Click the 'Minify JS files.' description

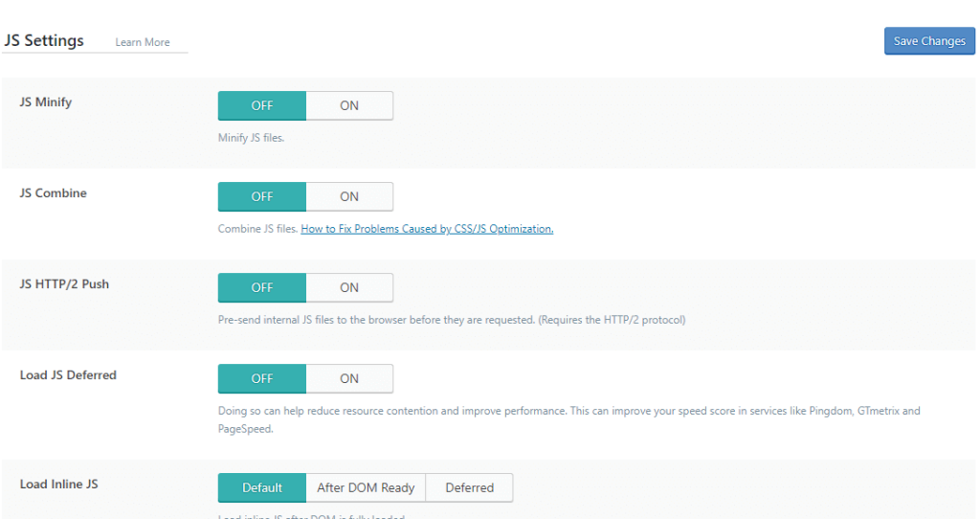(x=252, y=138)
